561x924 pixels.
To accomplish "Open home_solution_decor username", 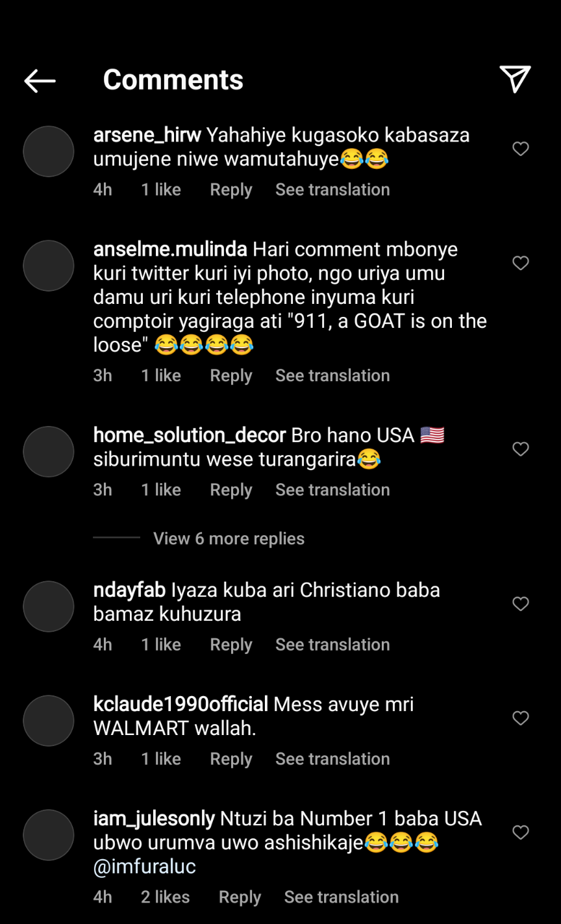I will point(190,435).
